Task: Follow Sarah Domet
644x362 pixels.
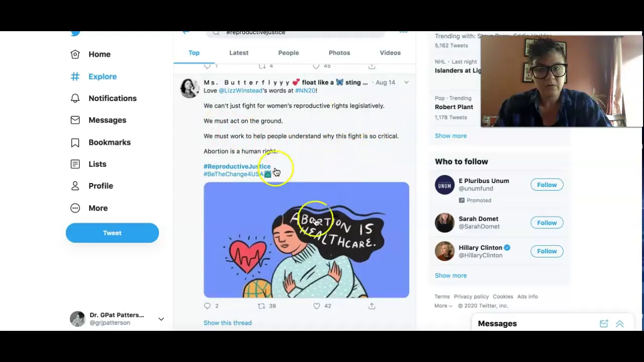Action: (547, 223)
